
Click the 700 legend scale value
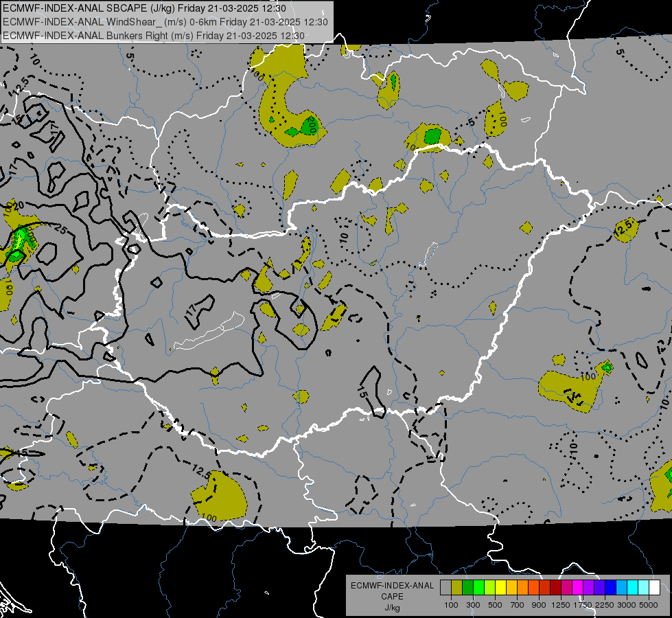point(518,605)
